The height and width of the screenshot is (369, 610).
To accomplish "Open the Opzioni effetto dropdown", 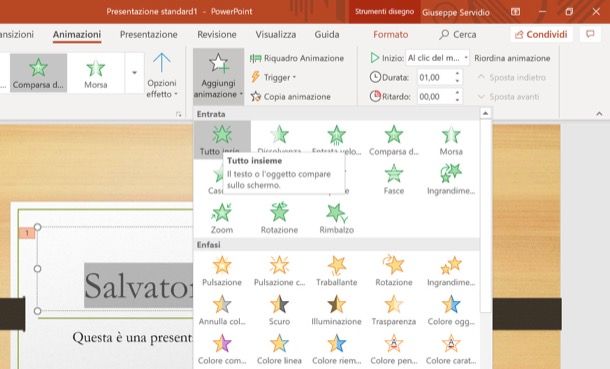I will point(162,75).
